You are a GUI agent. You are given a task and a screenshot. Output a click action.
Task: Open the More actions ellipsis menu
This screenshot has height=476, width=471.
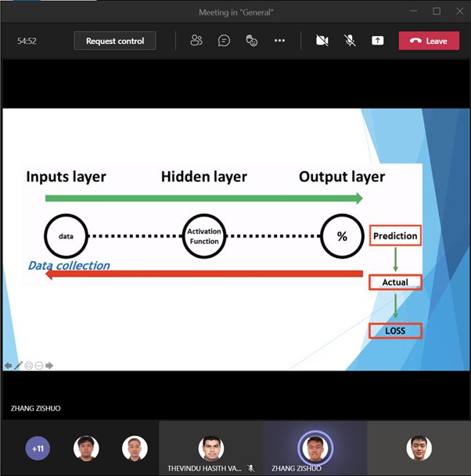coord(279,41)
